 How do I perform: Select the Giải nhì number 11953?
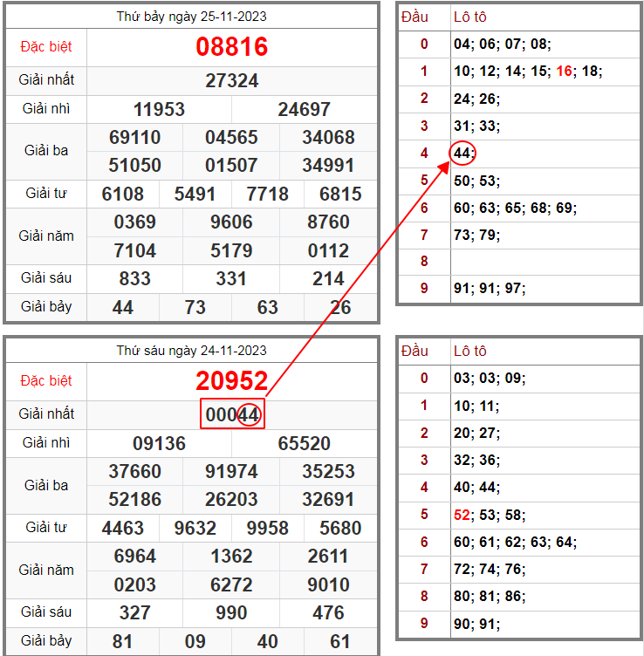pos(159,109)
